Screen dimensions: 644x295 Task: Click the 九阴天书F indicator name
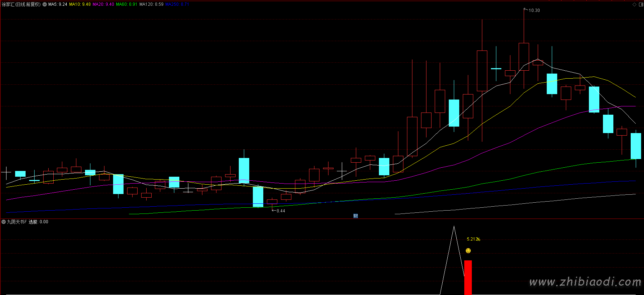tap(17, 222)
